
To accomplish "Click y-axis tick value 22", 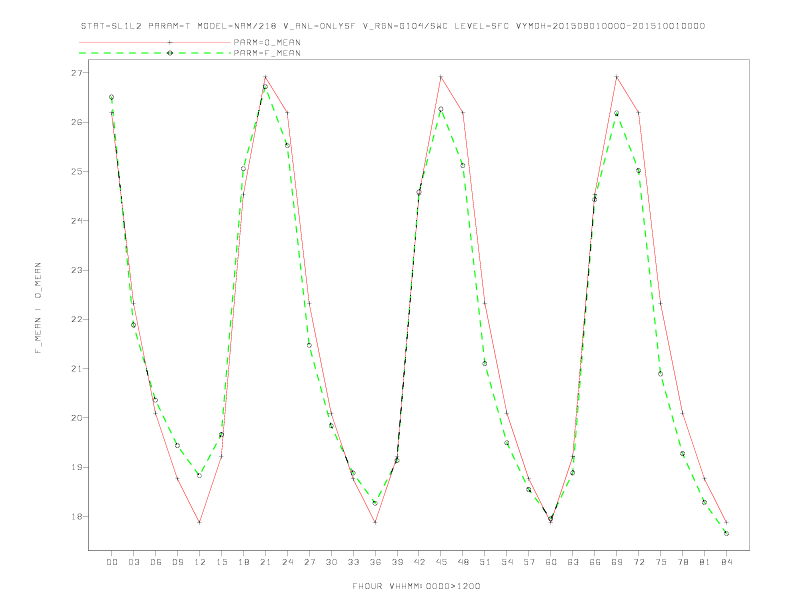I will click(76, 320).
